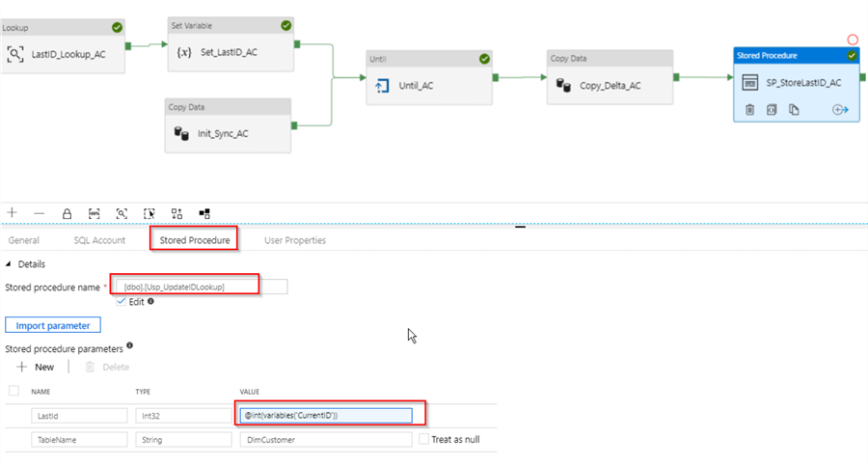Add a New stored procedure parameter
The image size is (868, 466).
click(36, 367)
